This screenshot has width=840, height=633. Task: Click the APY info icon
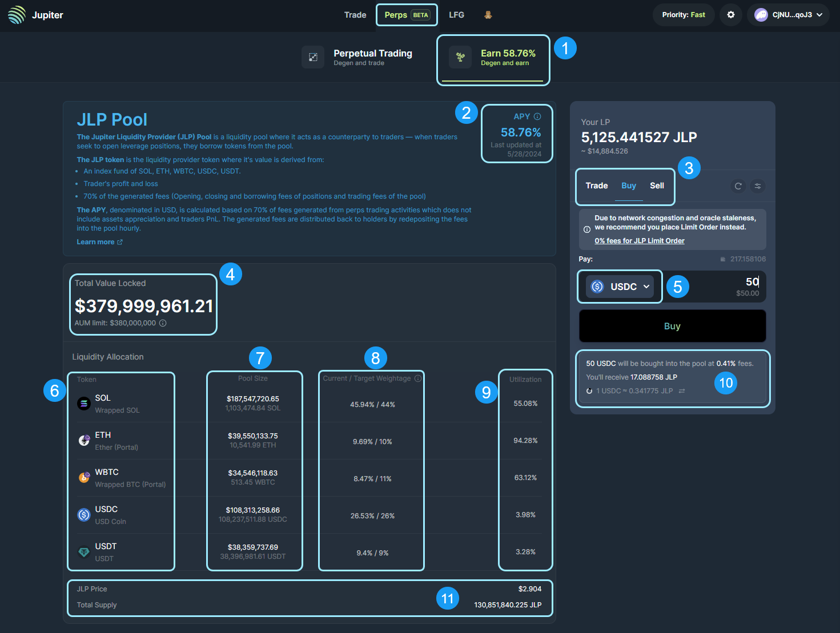(537, 116)
